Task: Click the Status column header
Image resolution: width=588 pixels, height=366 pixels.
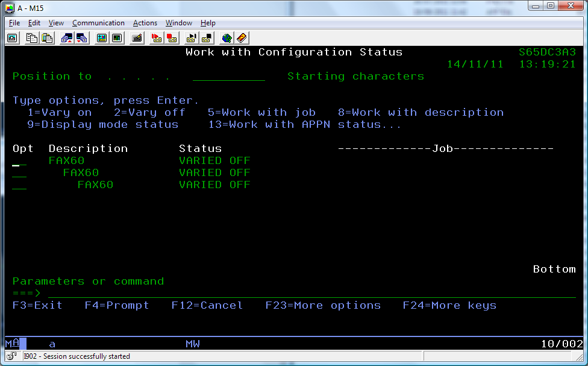Action: (200, 149)
